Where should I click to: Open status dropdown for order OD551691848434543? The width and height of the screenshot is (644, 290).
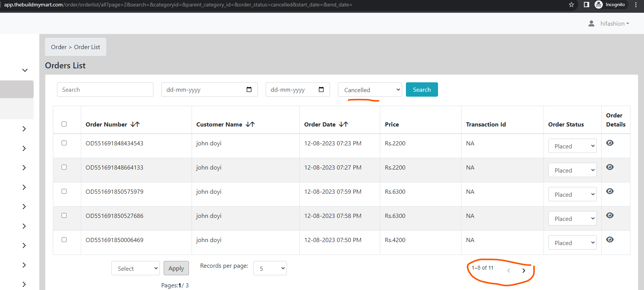click(x=573, y=146)
